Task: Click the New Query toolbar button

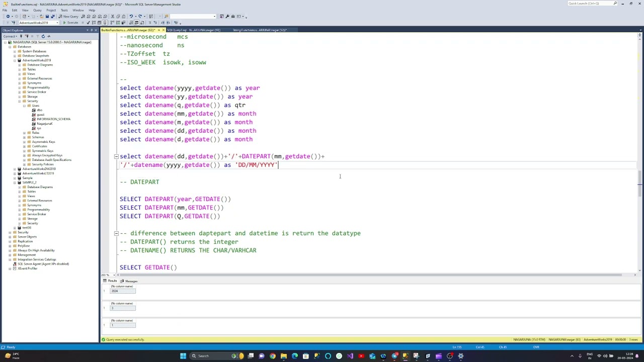Action: (x=68, y=16)
